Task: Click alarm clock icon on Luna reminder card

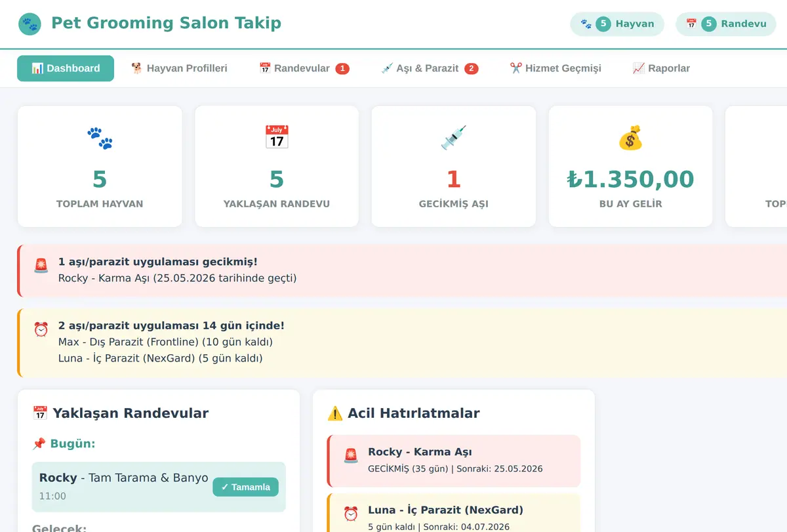Action: tap(351, 514)
